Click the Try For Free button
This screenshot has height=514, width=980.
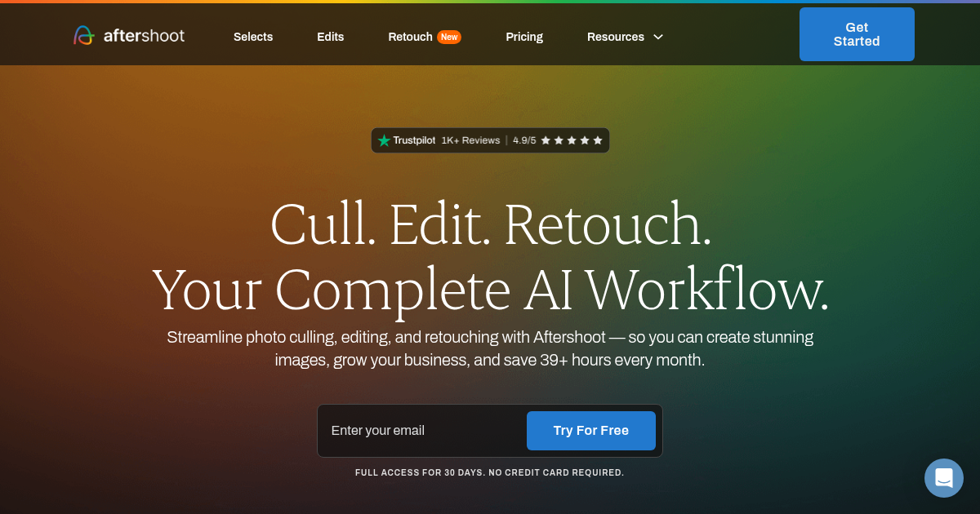coord(591,431)
